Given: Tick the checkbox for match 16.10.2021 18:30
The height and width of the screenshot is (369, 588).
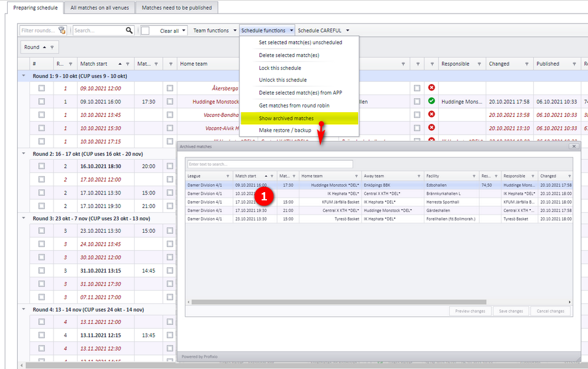Looking at the screenshot, I should 42,166.
